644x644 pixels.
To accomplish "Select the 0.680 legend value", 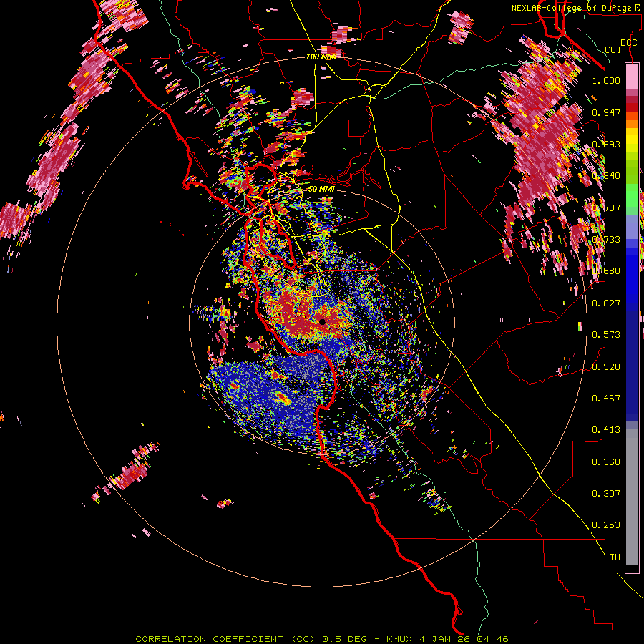I will 606,271.
